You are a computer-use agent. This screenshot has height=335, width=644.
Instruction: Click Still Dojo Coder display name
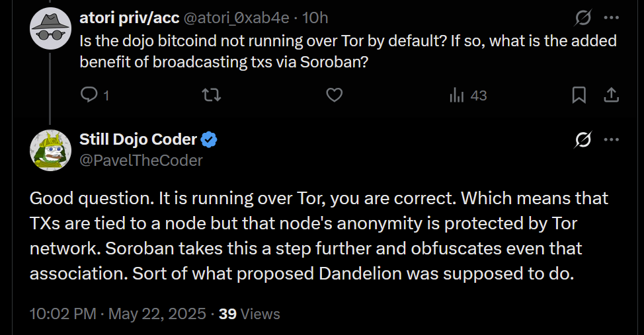[x=138, y=139]
